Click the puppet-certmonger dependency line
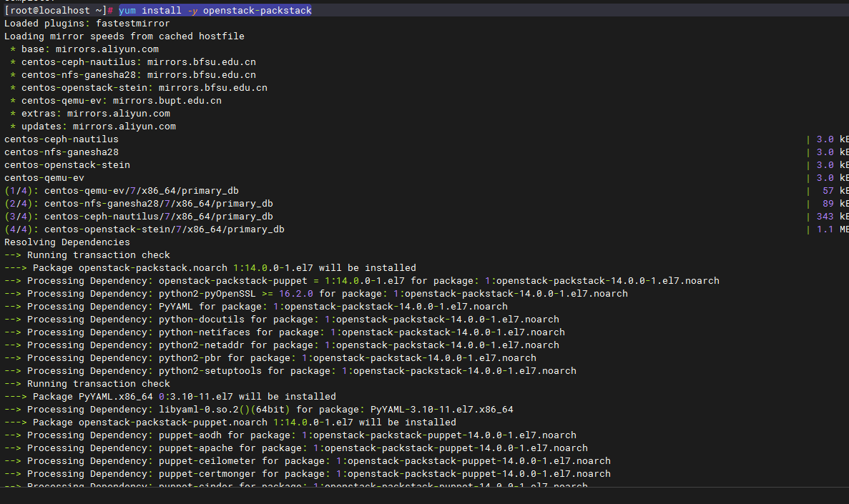The height and width of the screenshot is (504, 849). click(308, 474)
